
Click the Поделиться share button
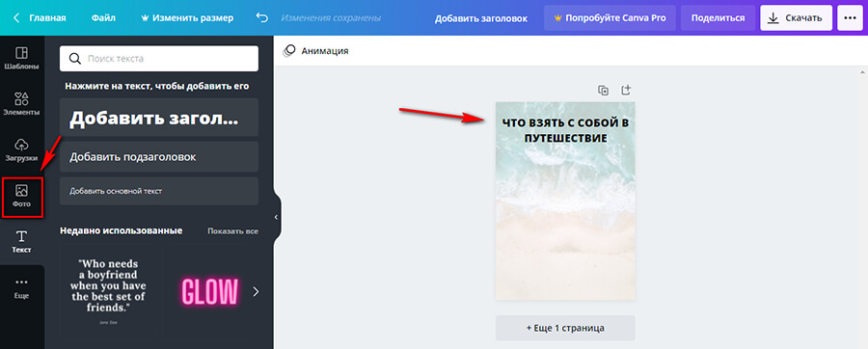pos(718,17)
